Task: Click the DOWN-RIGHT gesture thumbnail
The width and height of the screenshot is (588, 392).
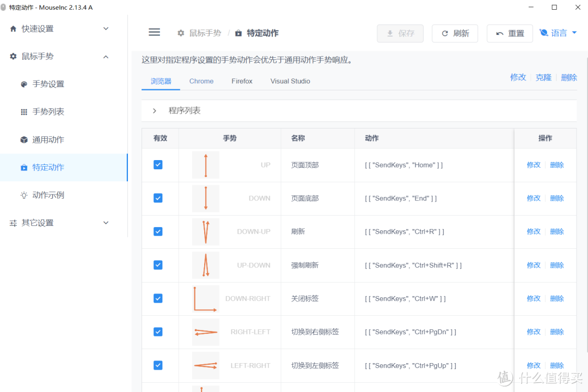Action: (205, 298)
